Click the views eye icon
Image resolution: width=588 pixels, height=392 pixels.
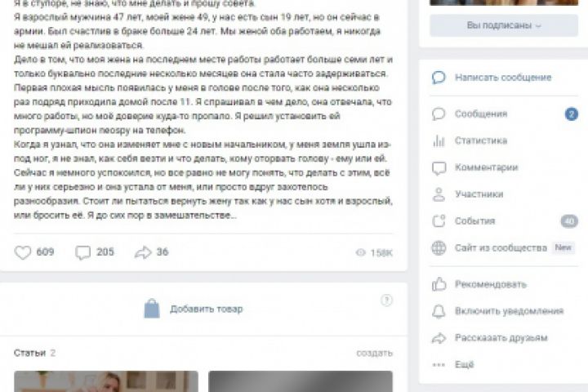point(360,252)
